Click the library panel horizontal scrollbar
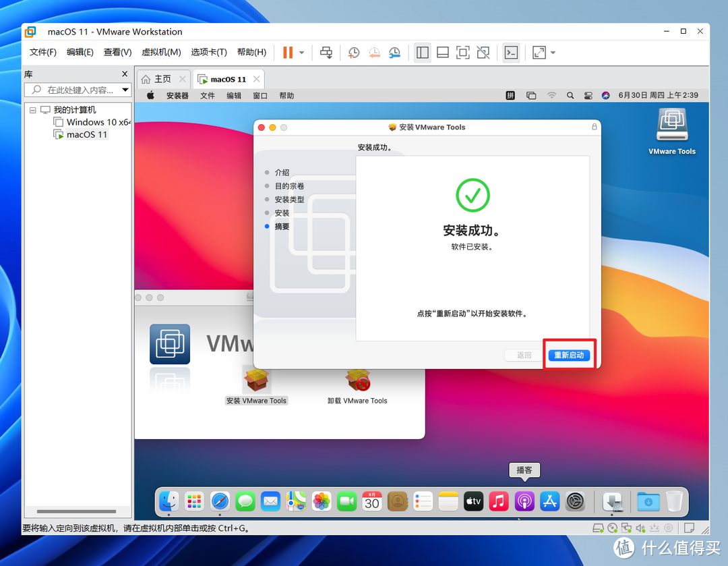 tap(77, 511)
